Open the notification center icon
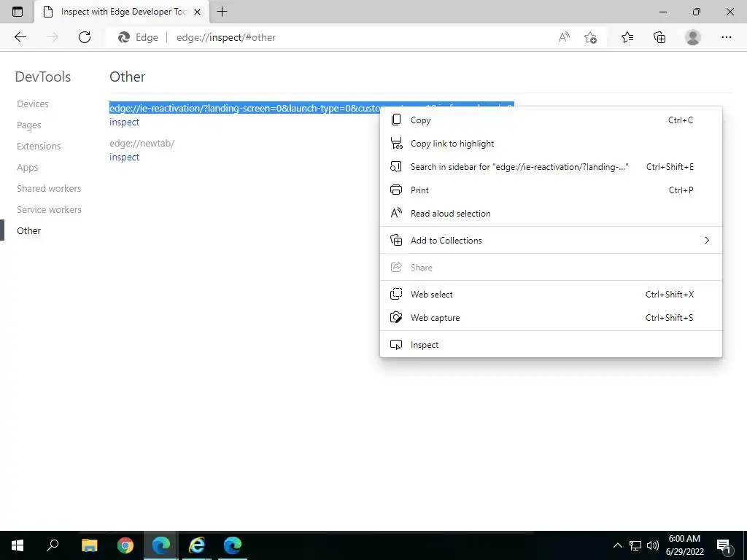The image size is (747, 560). tap(724, 545)
